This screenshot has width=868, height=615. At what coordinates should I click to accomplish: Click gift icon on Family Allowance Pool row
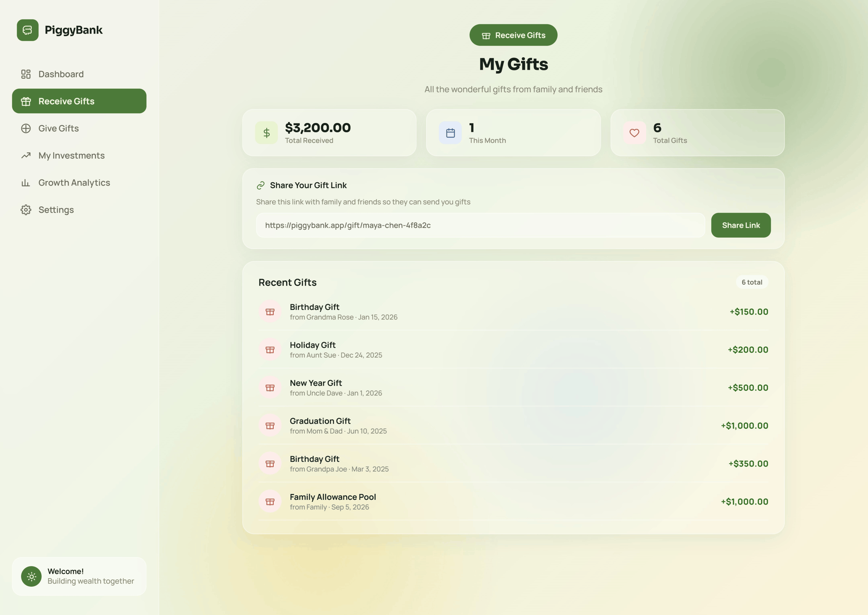(270, 501)
